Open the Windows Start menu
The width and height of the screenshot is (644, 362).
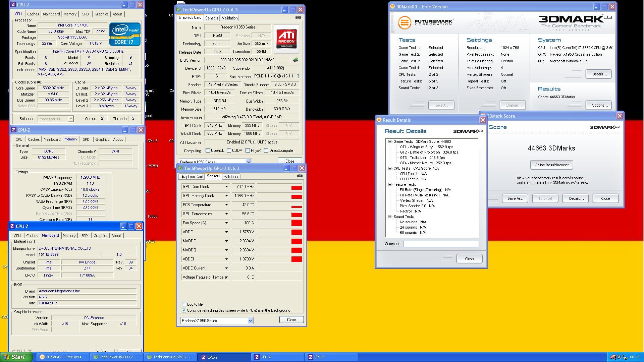(16, 357)
